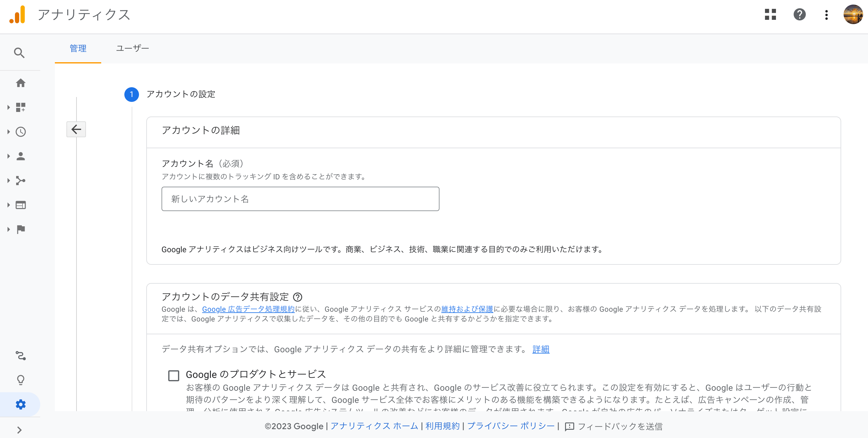Open the Google 広告データ処理規約 link
The width and height of the screenshot is (868, 438).
point(248,309)
